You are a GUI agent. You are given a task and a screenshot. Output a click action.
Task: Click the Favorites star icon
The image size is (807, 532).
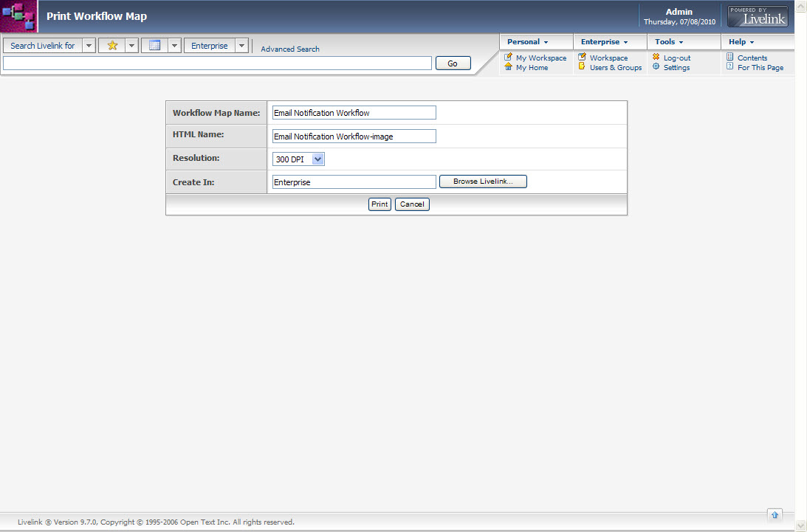coord(112,46)
